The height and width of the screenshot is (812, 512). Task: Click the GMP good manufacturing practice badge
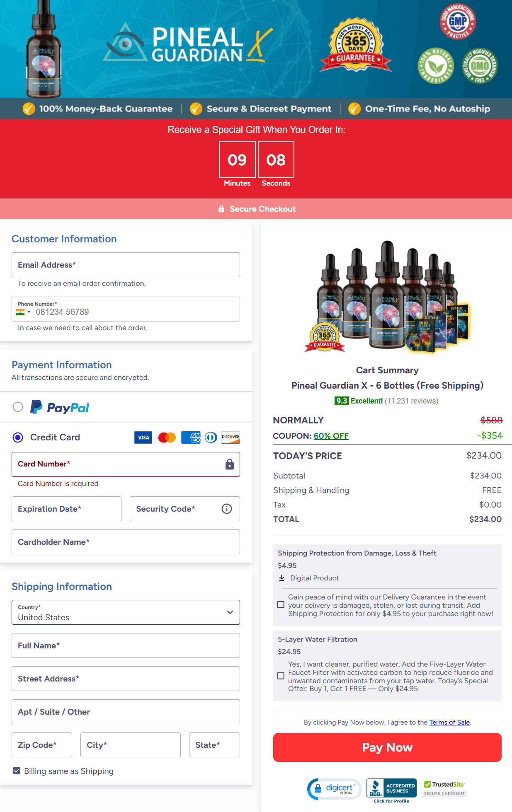tap(458, 21)
